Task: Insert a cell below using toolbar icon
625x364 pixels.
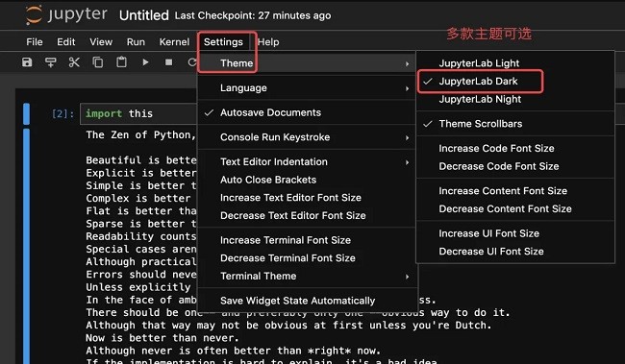Action: pyautogui.click(x=50, y=62)
